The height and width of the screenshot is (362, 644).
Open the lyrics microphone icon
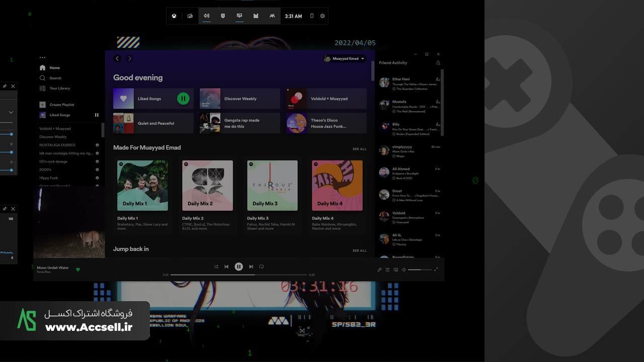(379, 269)
